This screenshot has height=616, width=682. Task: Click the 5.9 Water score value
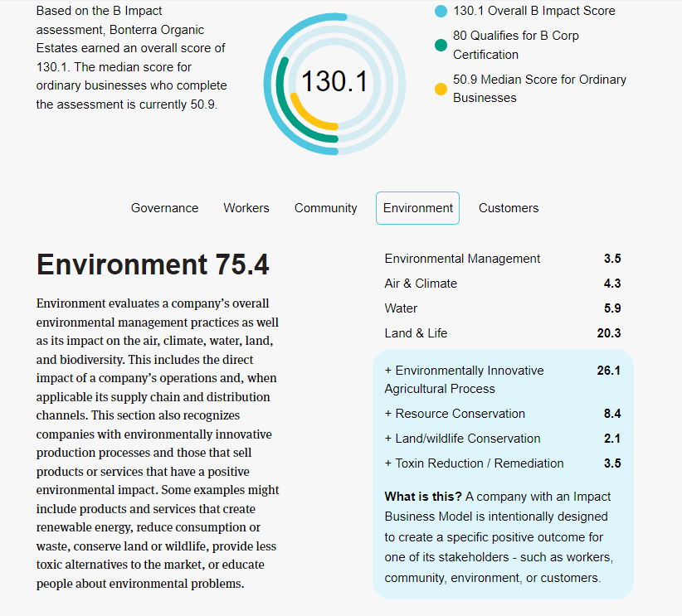pos(612,308)
